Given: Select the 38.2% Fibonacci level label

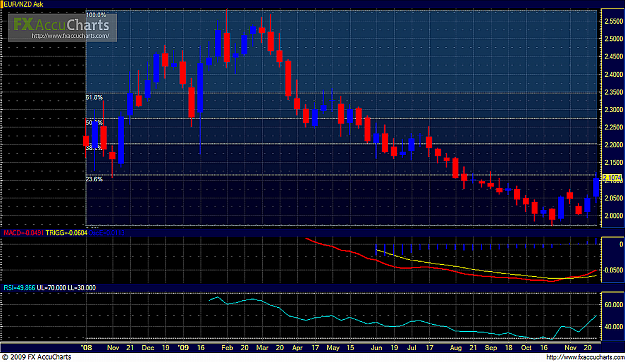Looking at the screenshot, I should 94,148.
